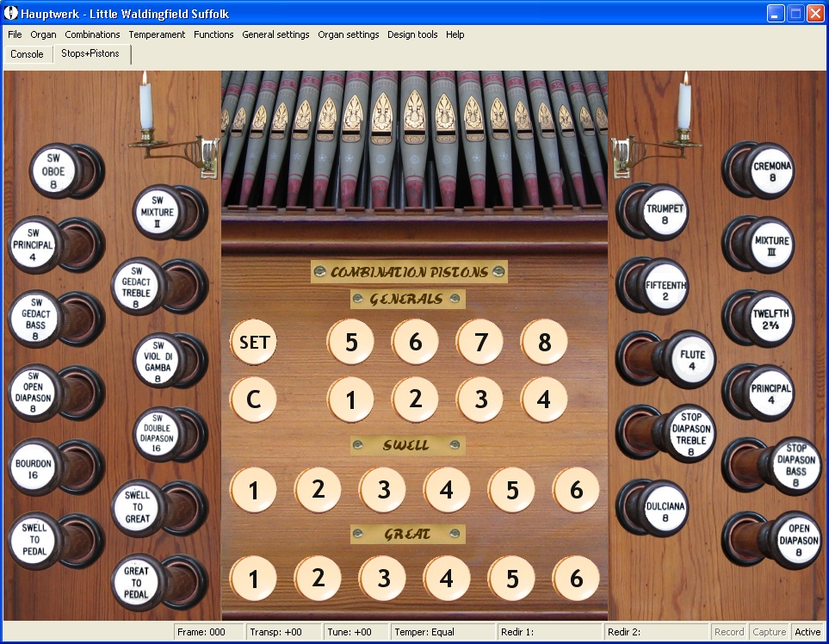
Task: Switch to the Console tab
Action: 27,54
